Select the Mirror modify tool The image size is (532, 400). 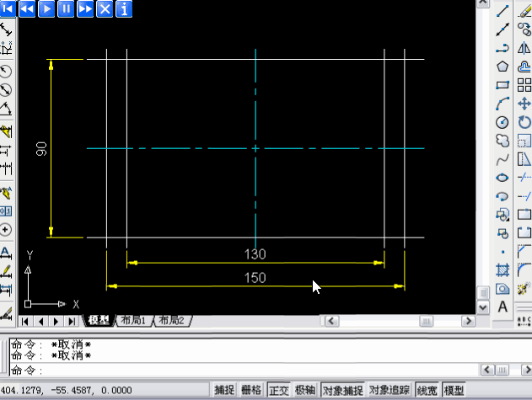pos(524,47)
